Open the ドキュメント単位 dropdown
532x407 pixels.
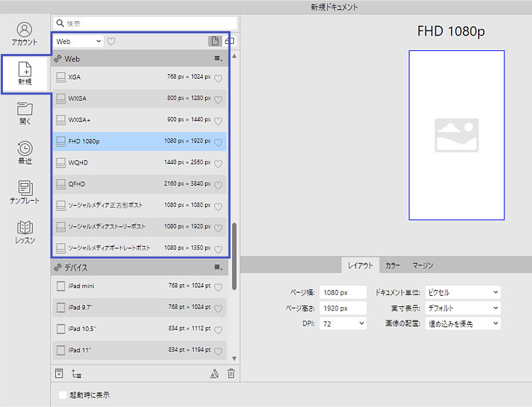click(x=462, y=292)
